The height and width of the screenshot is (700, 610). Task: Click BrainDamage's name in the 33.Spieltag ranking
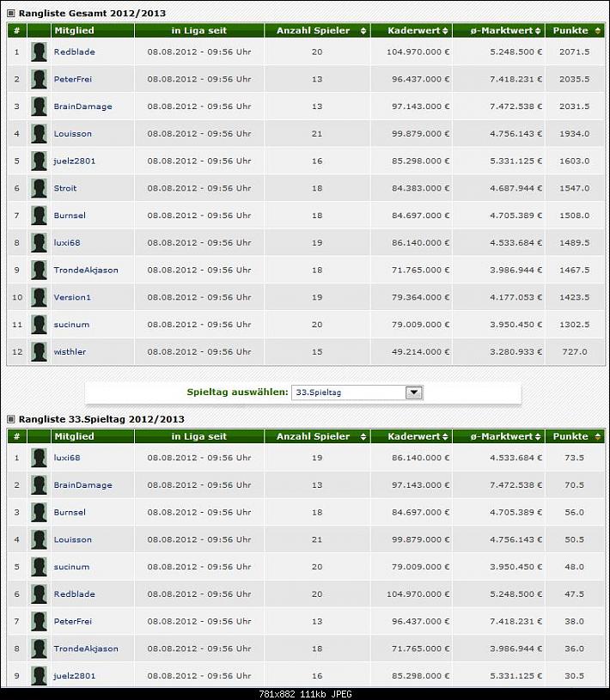coord(82,485)
